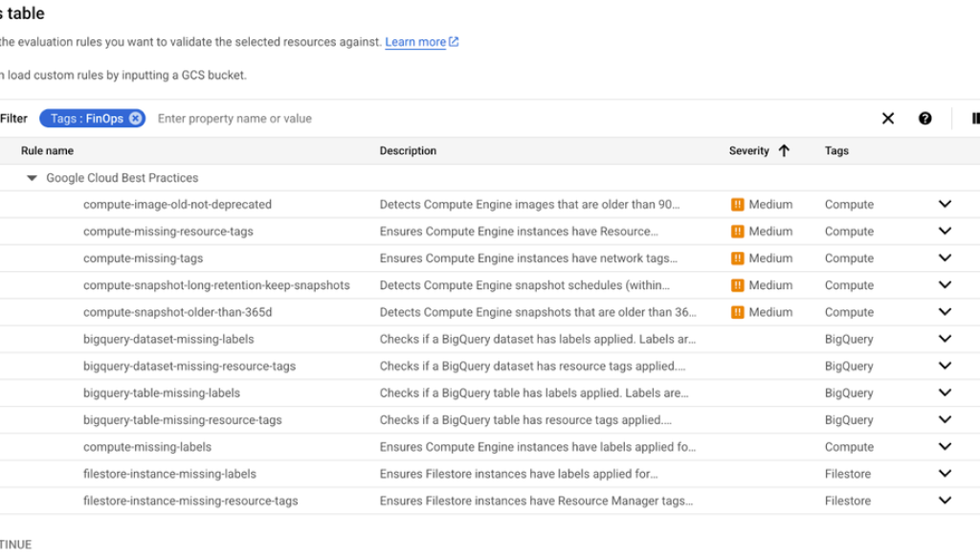Expand the bigquery-table-missing-labels row
This screenshot has width=980, height=560.
pos(945,392)
